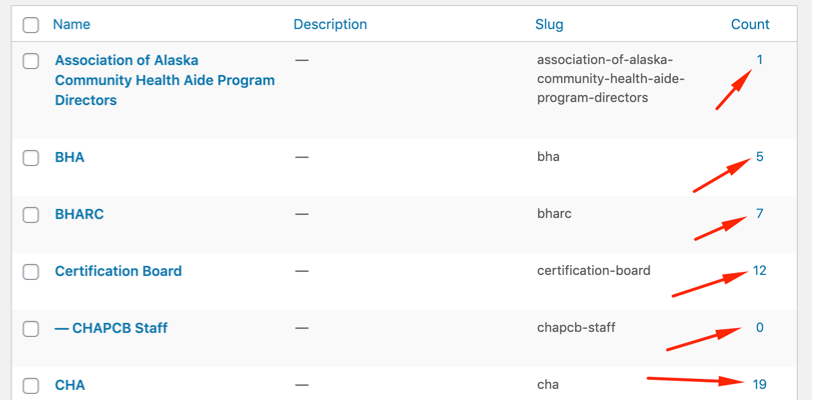
Task: Sort the table by the Name column
Action: [71, 24]
